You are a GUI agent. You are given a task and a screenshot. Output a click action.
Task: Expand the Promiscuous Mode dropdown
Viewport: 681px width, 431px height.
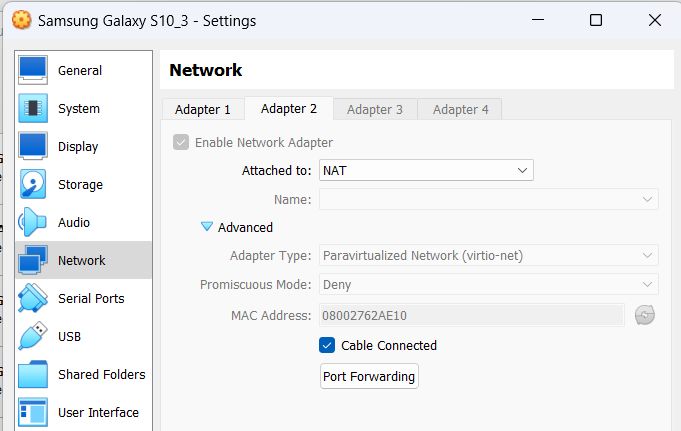point(489,285)
